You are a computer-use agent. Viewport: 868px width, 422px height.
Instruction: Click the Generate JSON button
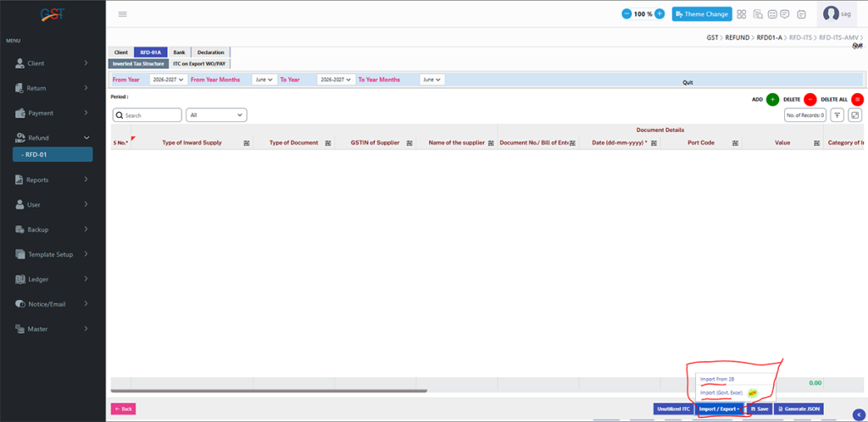(798, 408)
